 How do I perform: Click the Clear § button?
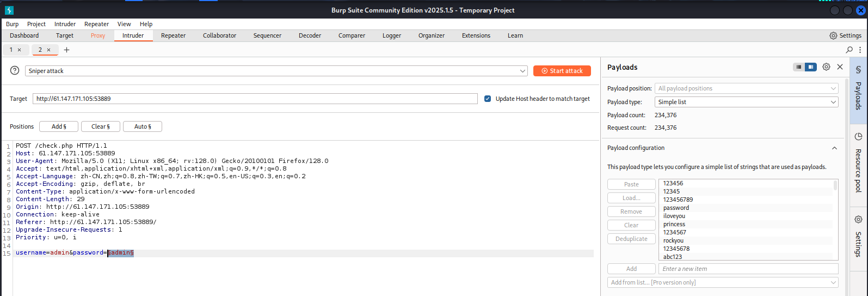(100, 126)
